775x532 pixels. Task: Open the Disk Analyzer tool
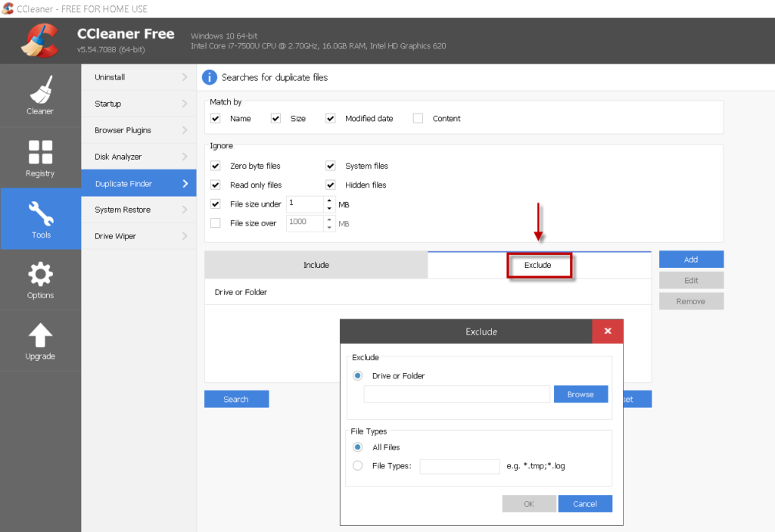(x=139, y=157)
